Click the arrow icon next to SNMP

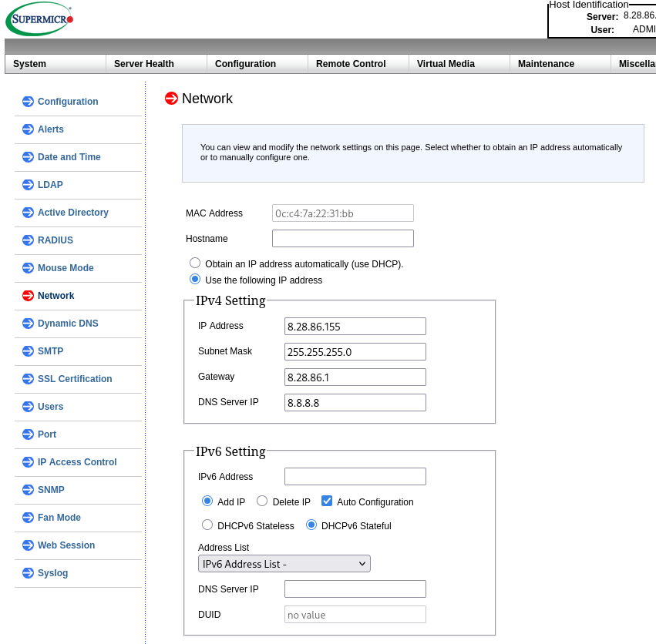tap(28, 490)
